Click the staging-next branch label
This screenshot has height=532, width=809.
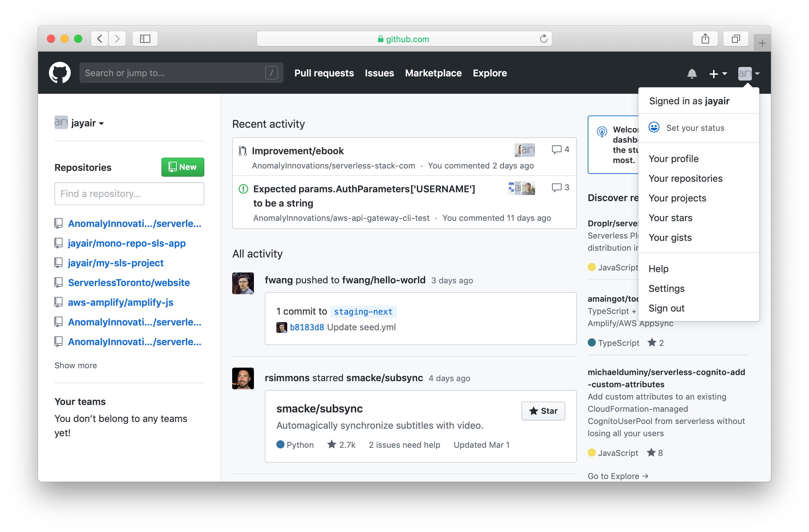(363, 312)
